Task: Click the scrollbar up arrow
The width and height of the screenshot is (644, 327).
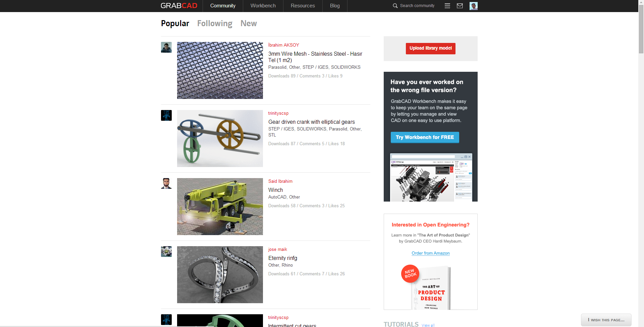Action: pyautogui.click(x=641, y=3)
